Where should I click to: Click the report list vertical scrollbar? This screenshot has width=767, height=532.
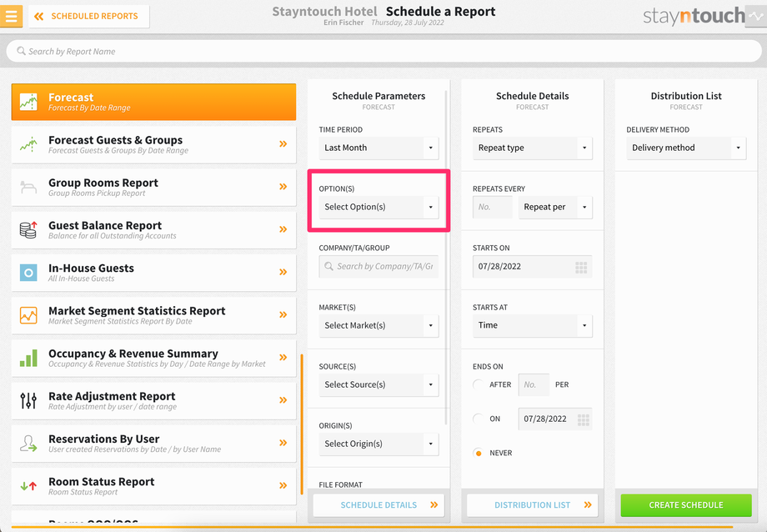point(302,424)
